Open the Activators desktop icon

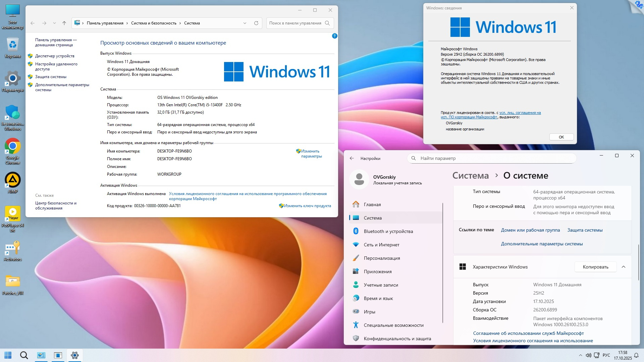click(13, 249)
